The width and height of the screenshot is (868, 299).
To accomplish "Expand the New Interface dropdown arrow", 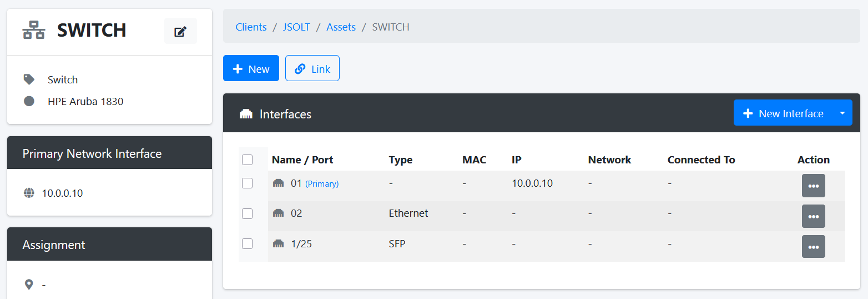I will tap(842, 113).
